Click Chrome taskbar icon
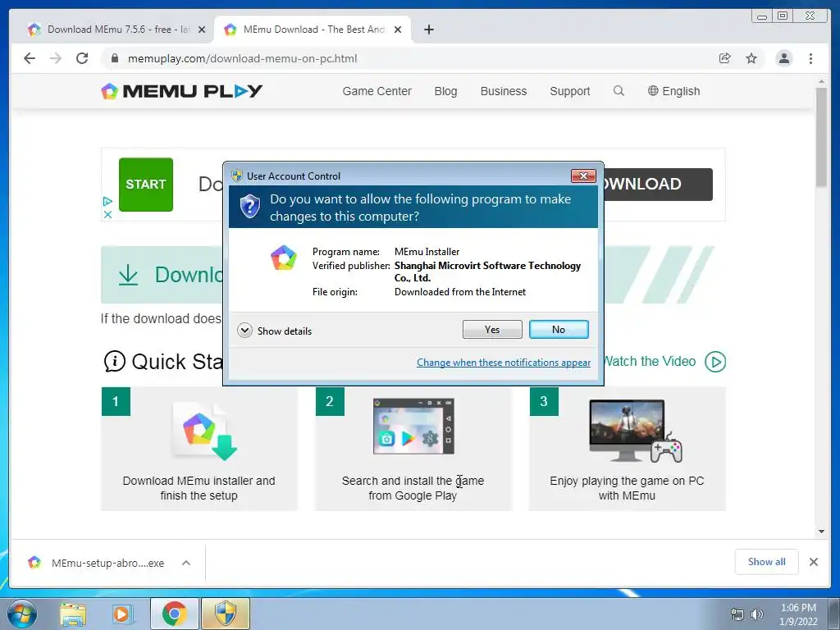840x630 pixels. [x=174, y=614]
